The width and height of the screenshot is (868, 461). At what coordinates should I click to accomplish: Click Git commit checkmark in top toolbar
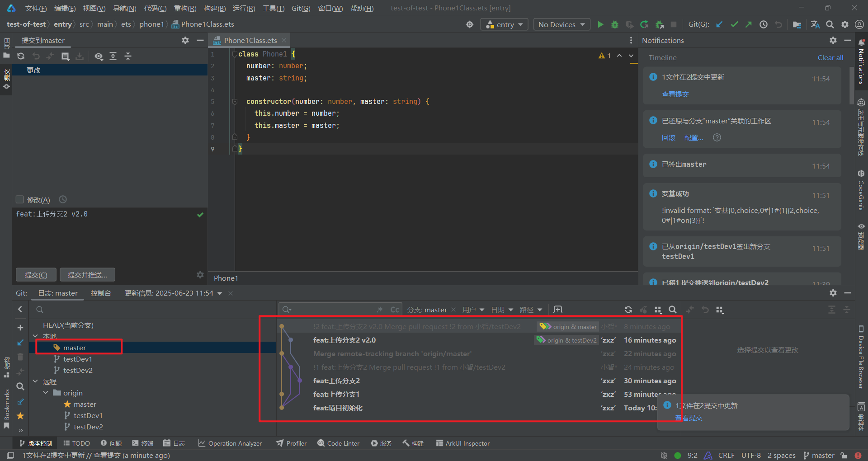point(734,24)
